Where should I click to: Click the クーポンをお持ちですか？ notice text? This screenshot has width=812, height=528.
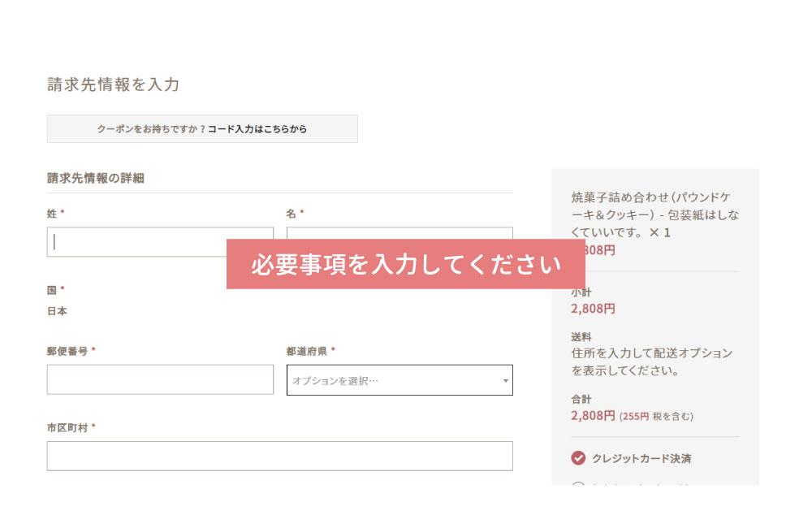(151, 128)
